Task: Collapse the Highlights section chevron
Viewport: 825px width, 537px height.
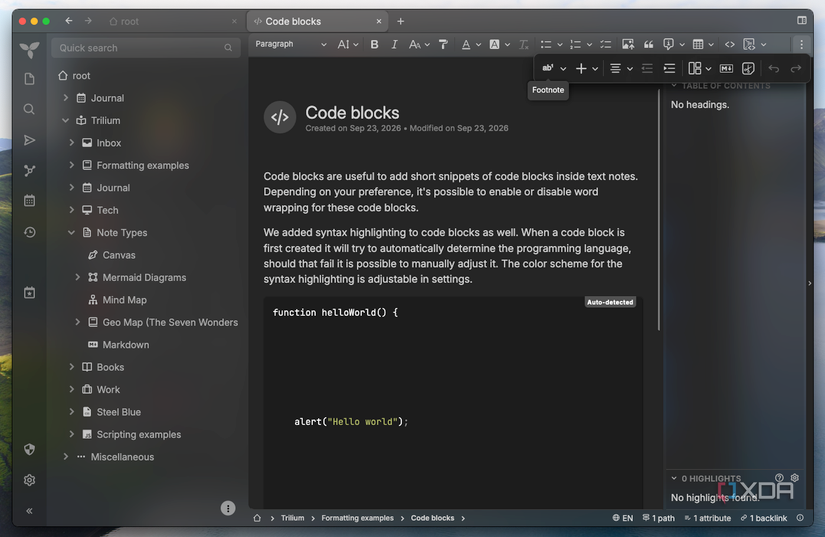Action: click(674, 479)
